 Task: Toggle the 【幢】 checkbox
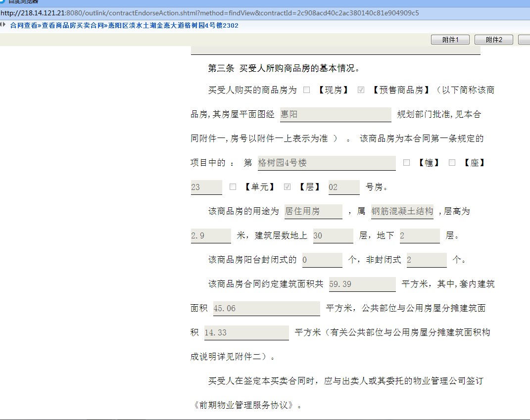407,163
